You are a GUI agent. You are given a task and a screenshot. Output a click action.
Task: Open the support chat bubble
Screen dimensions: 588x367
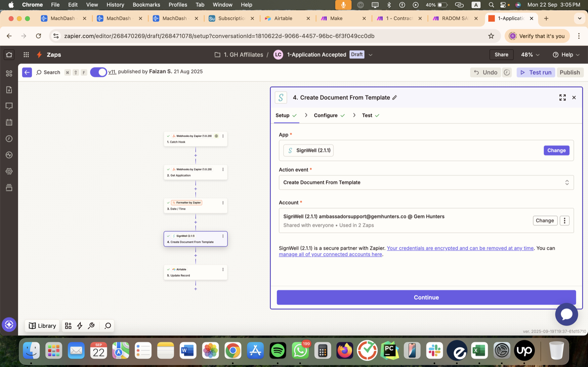pyautogui.click(x=566, y=314)
